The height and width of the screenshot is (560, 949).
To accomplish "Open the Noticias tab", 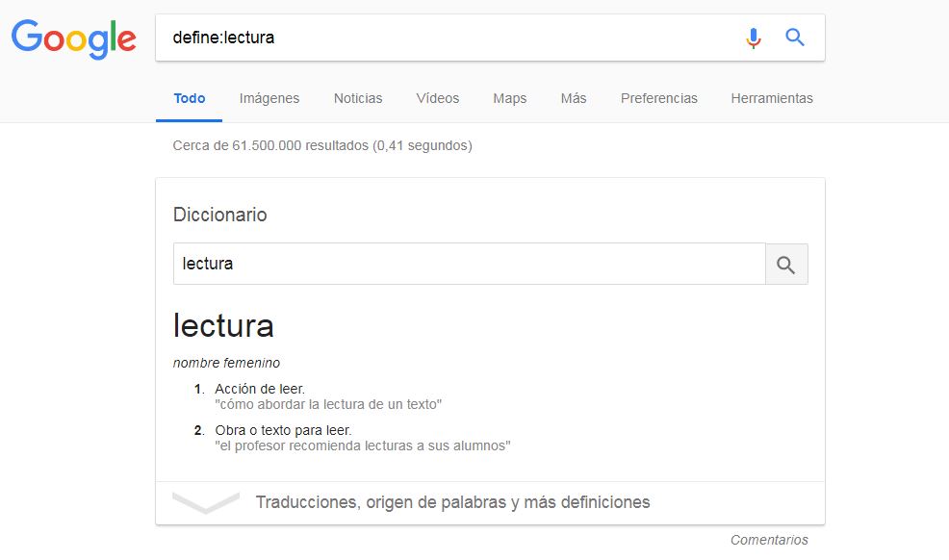I will (358, 98).
